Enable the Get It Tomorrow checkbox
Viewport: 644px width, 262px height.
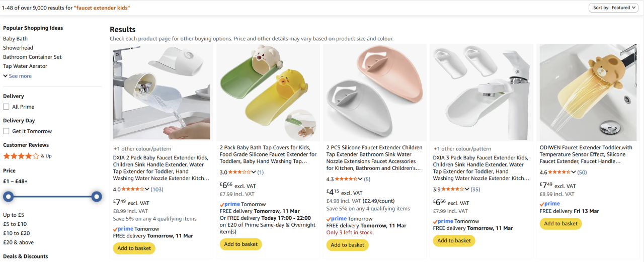tap(6, 131)
